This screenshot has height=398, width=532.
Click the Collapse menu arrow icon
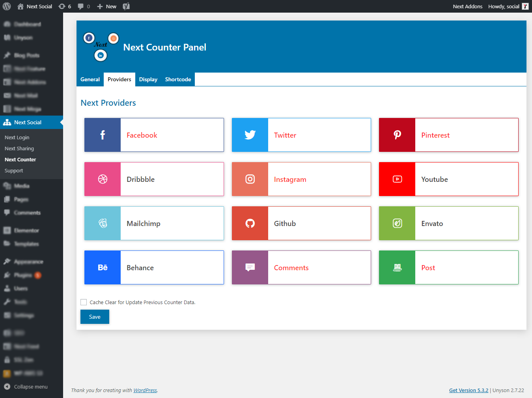pos(7,387)
